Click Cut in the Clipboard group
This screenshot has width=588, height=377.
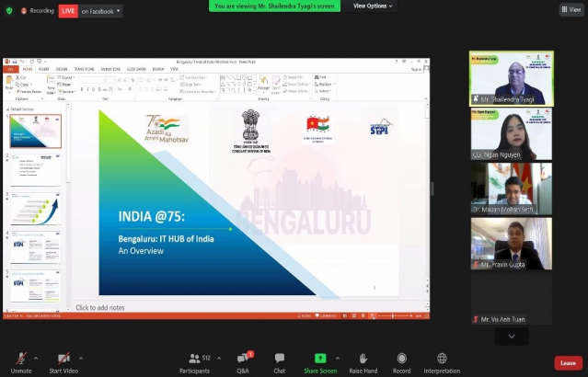pyautogui.click(x=21, y=77)
